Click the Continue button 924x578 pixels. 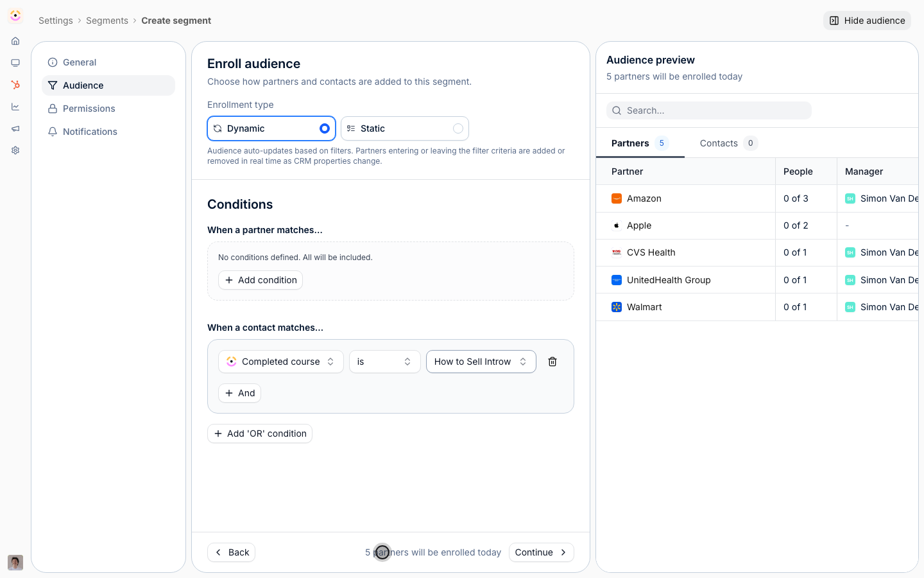[542, 552]
